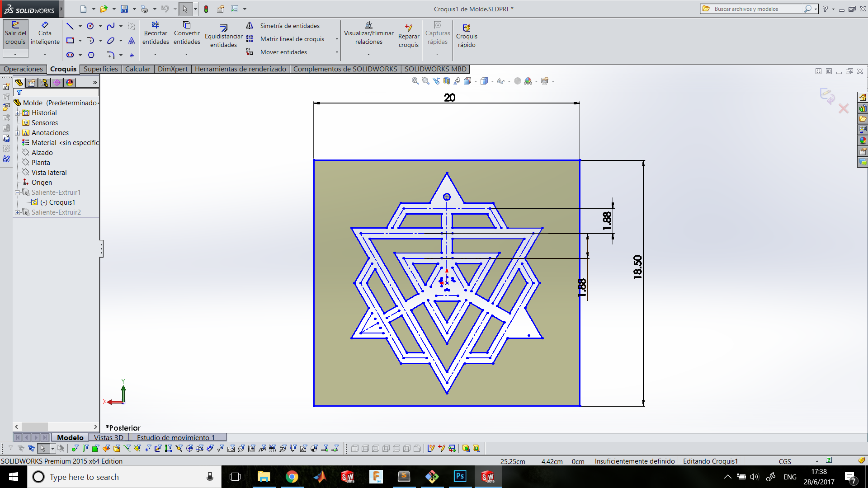Select the Rectangle sketch tool
This screenshot has height=488, width=868.
(70, 41)
